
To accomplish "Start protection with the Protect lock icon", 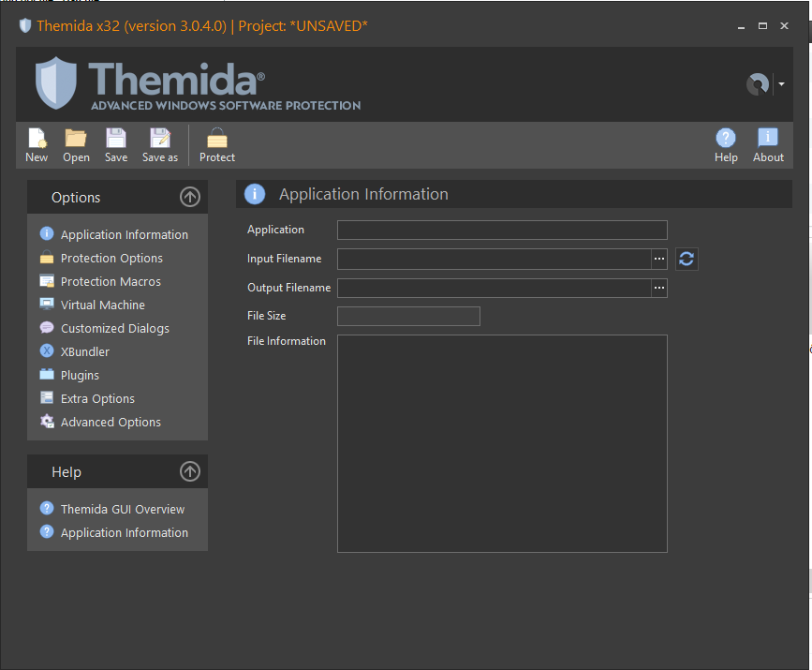I will [217, 145].
